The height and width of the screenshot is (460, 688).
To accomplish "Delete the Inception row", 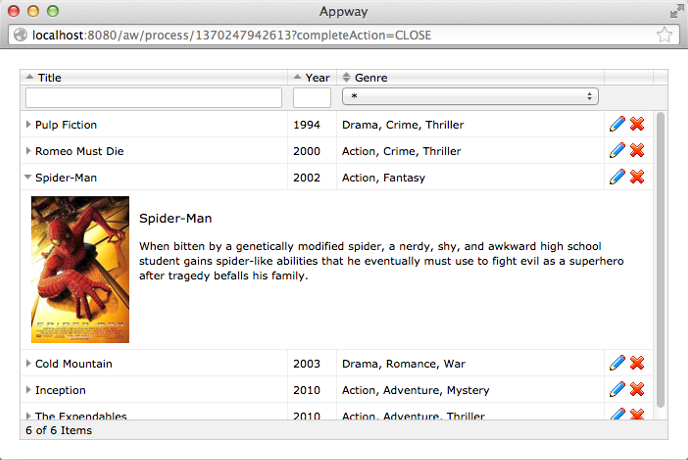I will pos(637,389).
